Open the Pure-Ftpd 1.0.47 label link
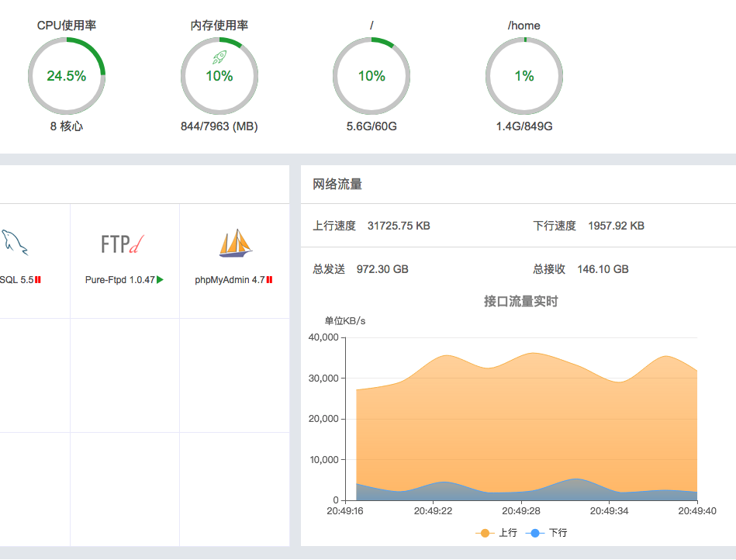Viewport: 736px width, 560px height. 120,279
